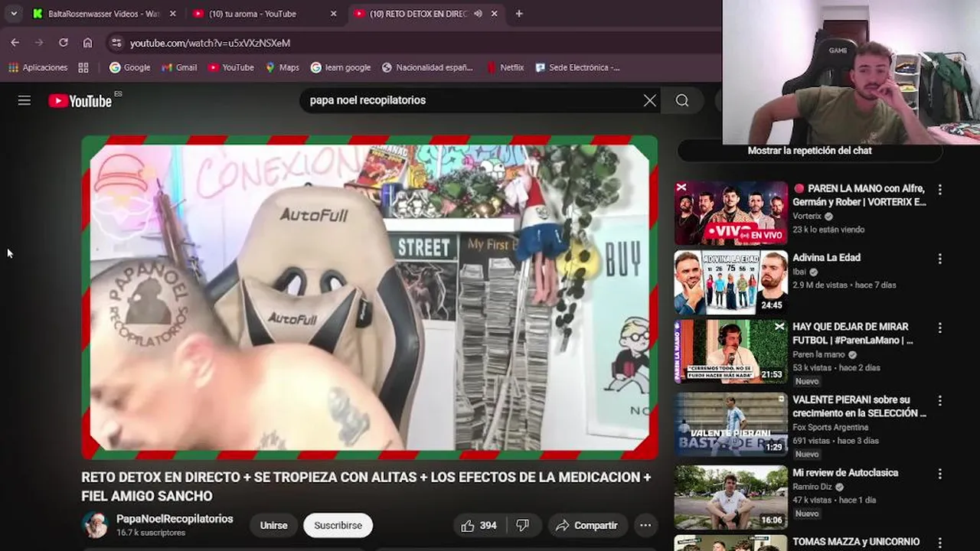
Task: Click Mostrar la repetición del chat
Action: [809, 151]
